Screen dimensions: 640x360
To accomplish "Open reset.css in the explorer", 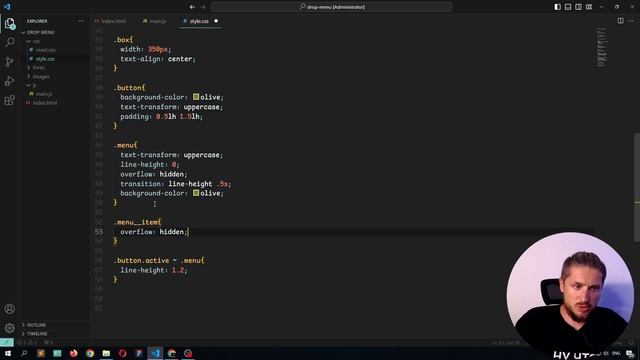I will point(45,50).
